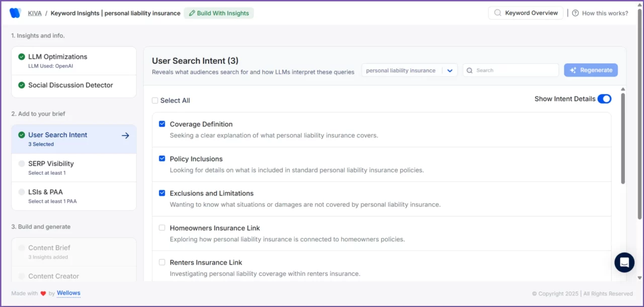Click the sparkle icon on Regenerate button
This screenshot has height=307, width=644.
click(x=574, y=70)
